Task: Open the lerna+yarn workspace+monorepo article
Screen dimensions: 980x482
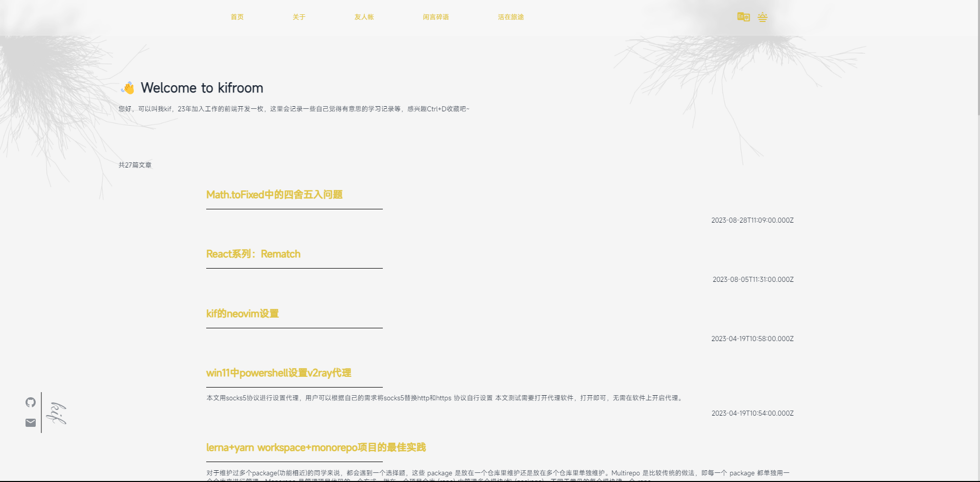Action: 315,447
